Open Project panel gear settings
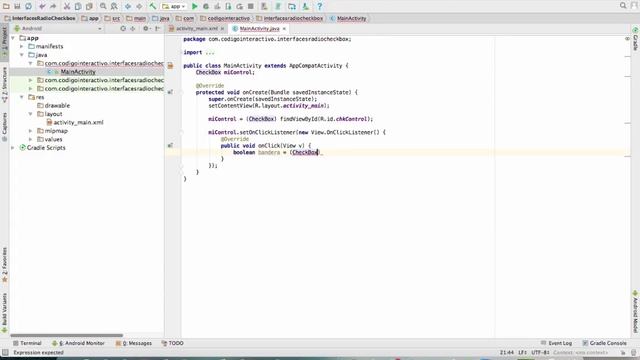This screenshot has width=640, height=360. (x=146, y=29)
